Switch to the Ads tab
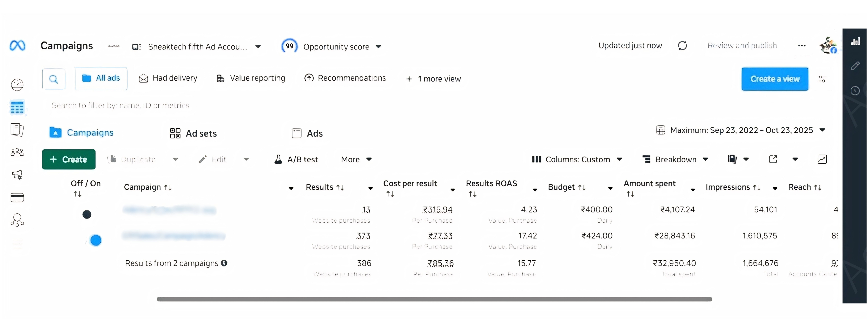 click(307, 133)
